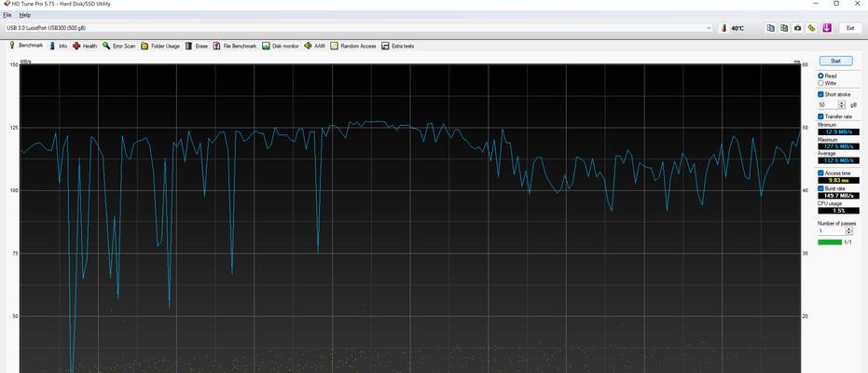The image size is (868, 373).
Task: Open the Help menu
Action: coord(25,15)
